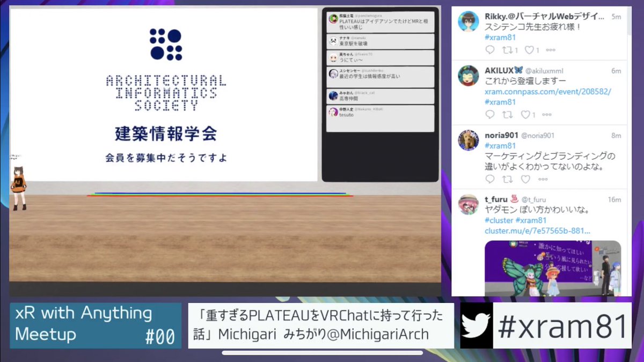644x362 pixels.
Task: Click the phone's home indicator bar
Action: click(322, 353)
